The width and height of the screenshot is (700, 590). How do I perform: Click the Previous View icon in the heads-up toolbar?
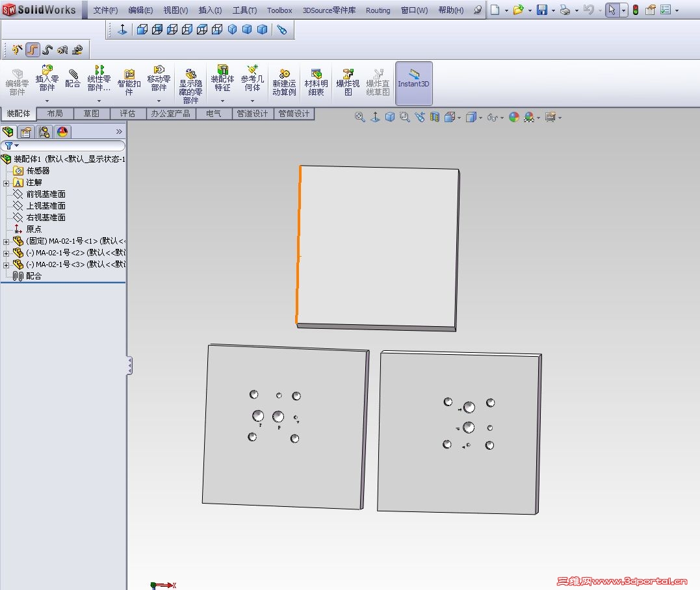pos(420,118)
